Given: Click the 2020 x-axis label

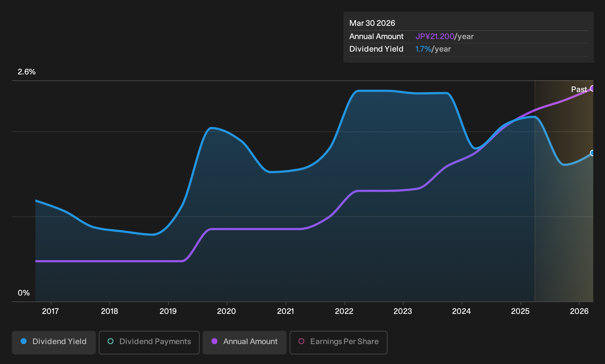Looking at the screenshot, I should [x=227, y=311].
